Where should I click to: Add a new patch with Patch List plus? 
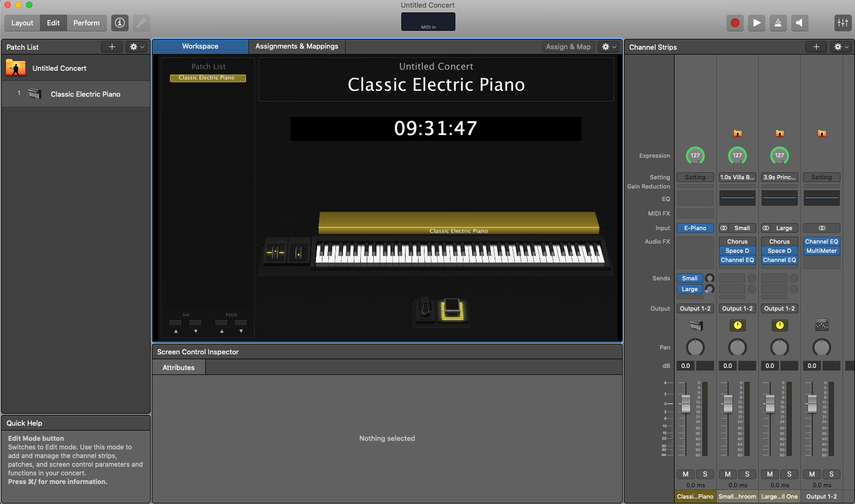(x=112, y=47)
